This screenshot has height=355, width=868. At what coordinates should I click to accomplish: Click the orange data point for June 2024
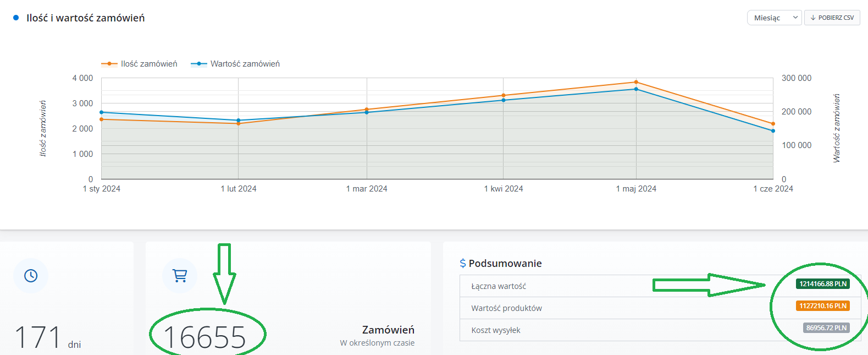coord(773,124)
